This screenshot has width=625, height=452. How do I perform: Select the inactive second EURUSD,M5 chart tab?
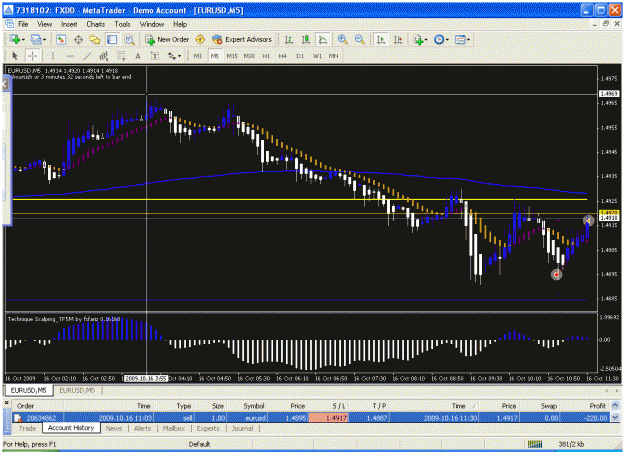click(x=77, y=390)
